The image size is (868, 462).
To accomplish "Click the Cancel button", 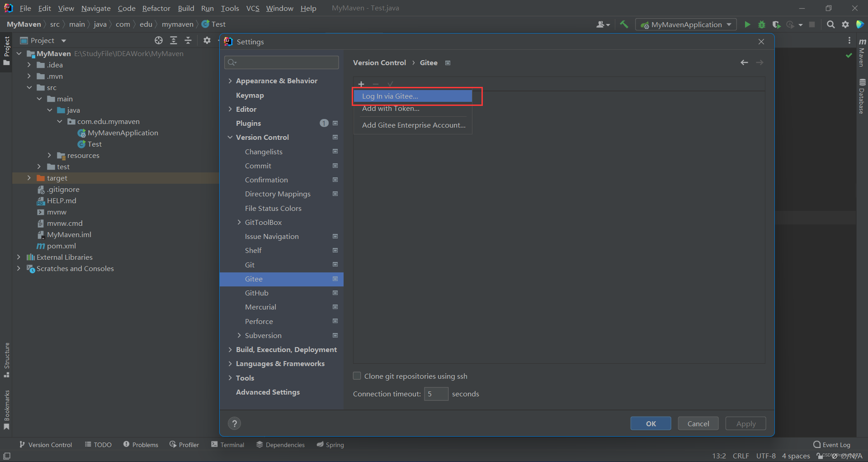I will pos(698,424).
